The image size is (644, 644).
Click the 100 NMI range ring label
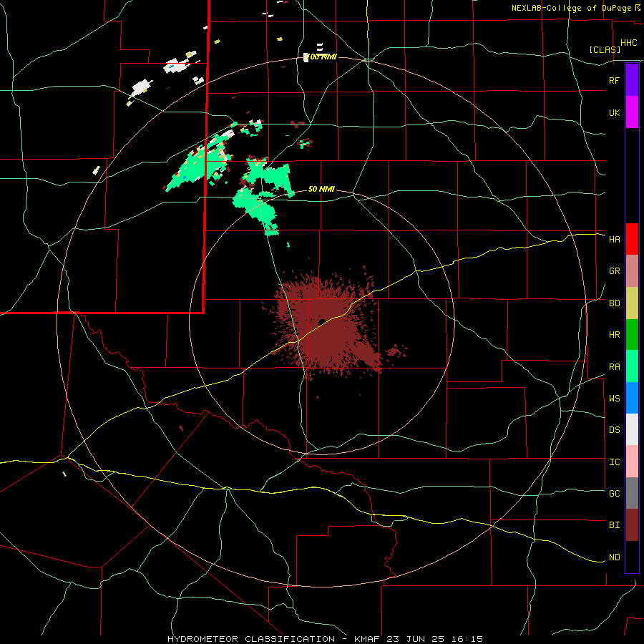click(x=323, y=57)
